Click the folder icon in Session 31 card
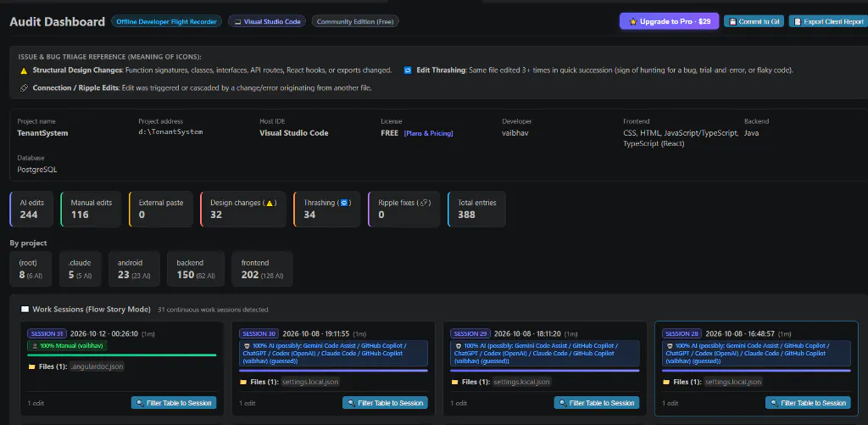Viewport: 868px width, 425px height. [x=31, y=366]
